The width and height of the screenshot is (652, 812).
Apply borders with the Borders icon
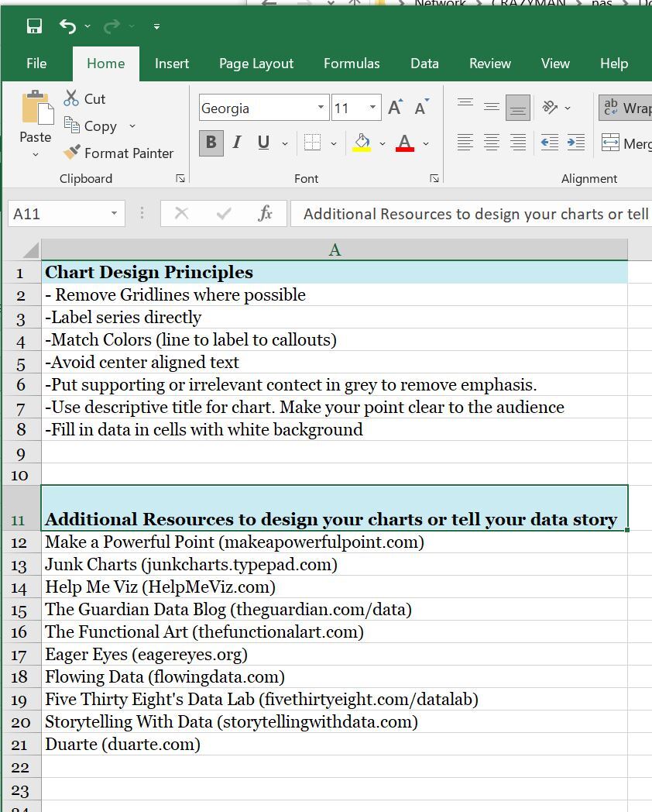(x=313, y=143)
